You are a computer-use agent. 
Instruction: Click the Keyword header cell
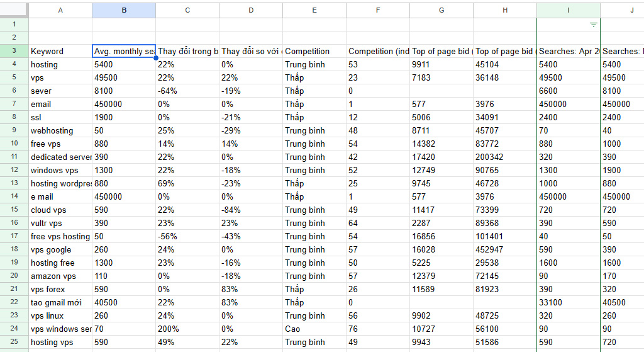pyautogui.click(x=60, y=51)
